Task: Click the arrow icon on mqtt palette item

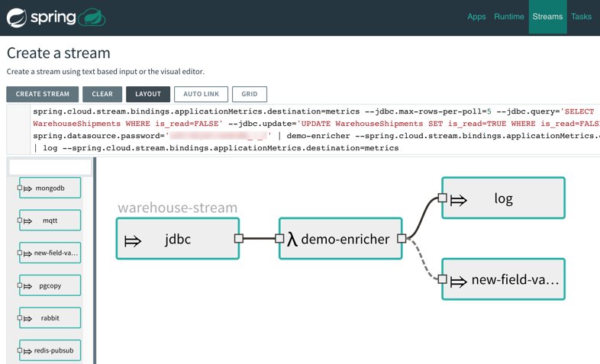Action: tap(27, 221)
